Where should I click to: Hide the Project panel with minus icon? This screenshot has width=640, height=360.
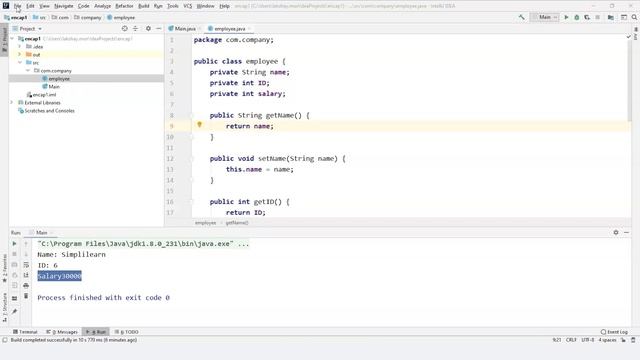(x=158, y=29)
